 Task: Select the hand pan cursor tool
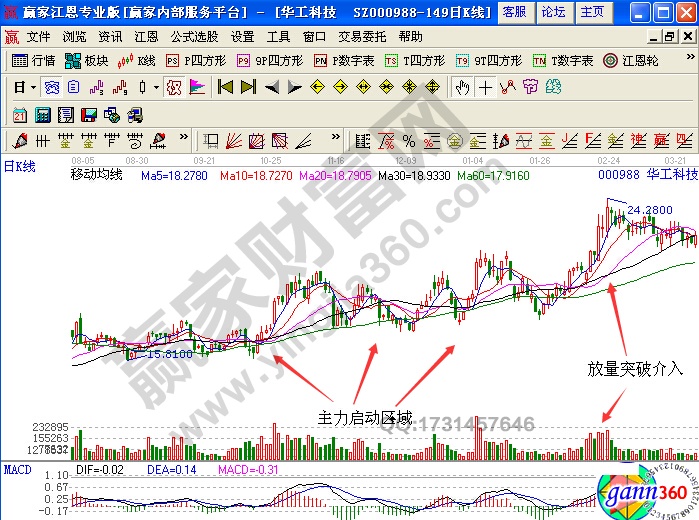coord(461,87)
